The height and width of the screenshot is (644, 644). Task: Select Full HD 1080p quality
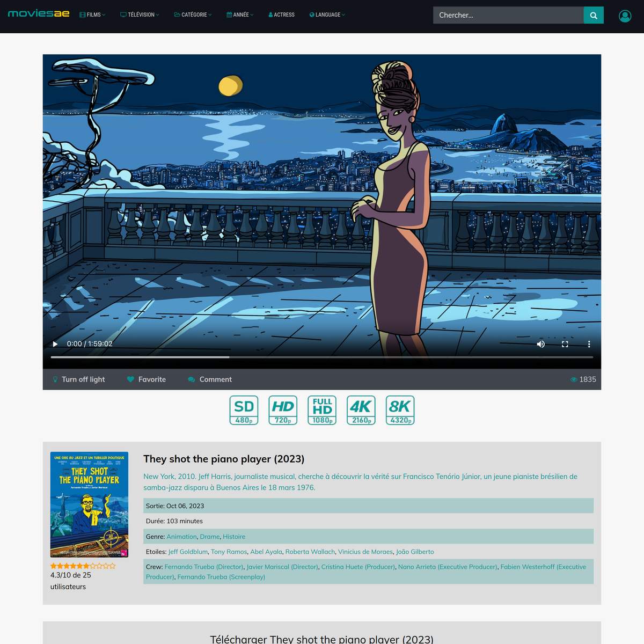322,410
